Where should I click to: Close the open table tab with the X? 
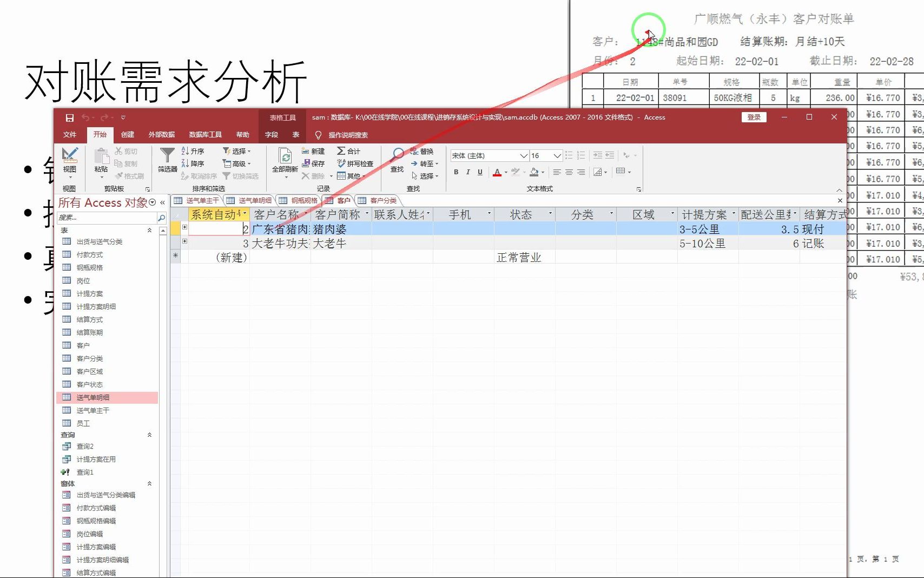840,200
